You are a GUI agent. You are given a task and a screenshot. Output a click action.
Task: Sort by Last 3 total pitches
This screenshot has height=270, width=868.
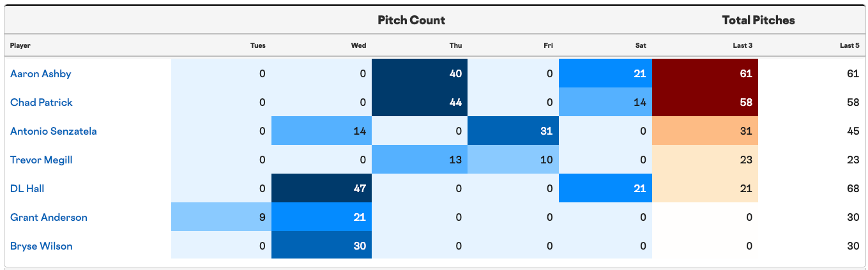[x=742, y=45]
